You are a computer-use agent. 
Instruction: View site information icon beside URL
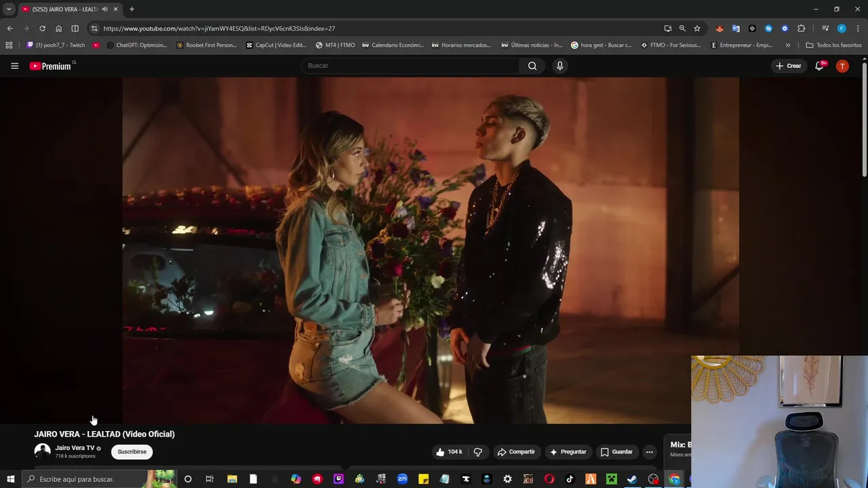(x=94, y=28)
